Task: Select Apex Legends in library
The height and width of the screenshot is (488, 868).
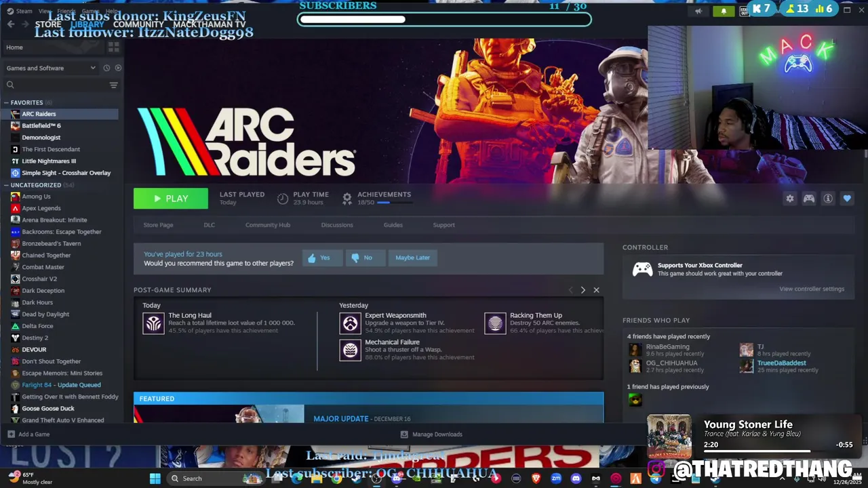Action: [41, 208]
